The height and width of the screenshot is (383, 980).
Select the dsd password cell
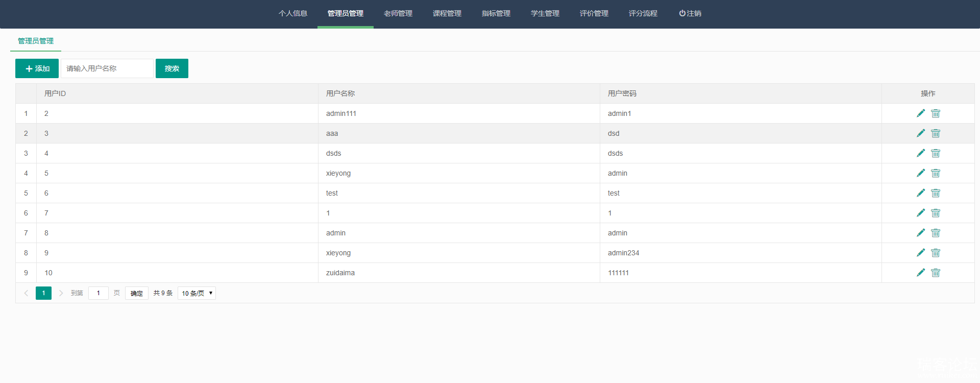741,133
